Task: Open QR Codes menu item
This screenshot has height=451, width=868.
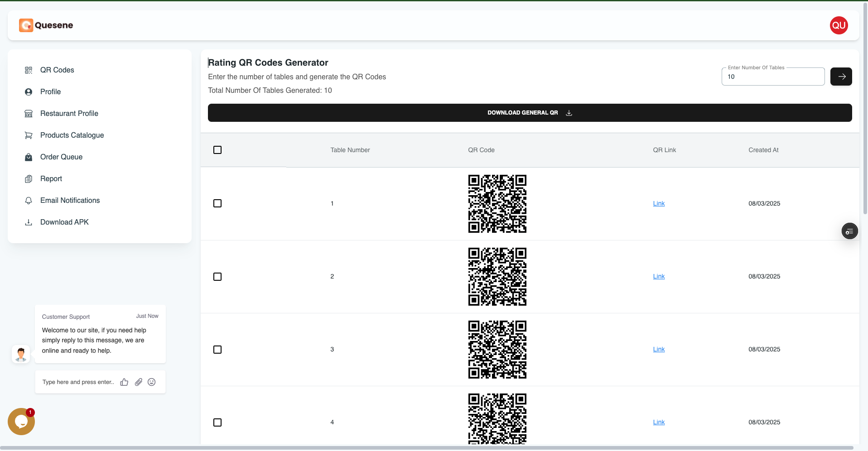Action: pos(57,70)
